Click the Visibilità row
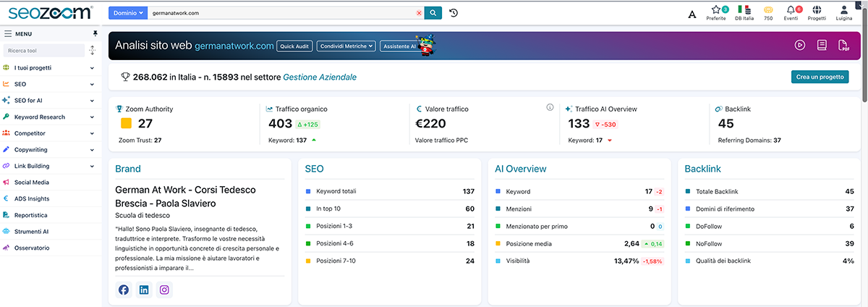The image size is (868, 307). tap(579, 261)
